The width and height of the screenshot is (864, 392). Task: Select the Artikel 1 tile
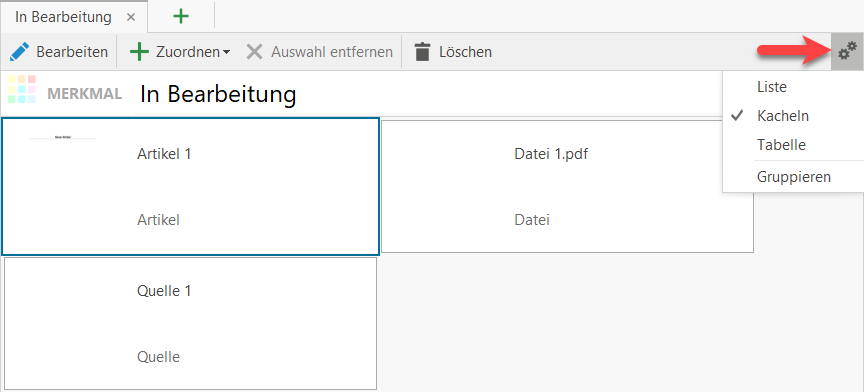[x=190, y=187]
